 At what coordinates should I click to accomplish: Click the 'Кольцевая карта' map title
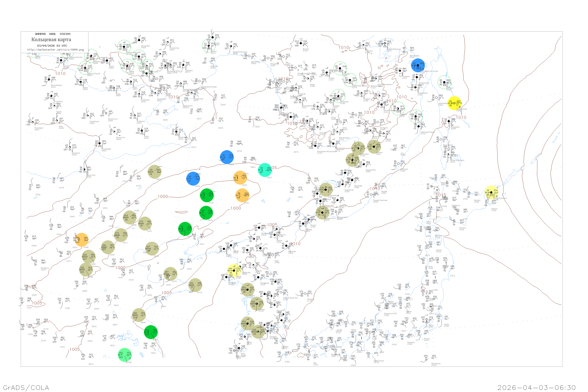[x=51, y=40]
